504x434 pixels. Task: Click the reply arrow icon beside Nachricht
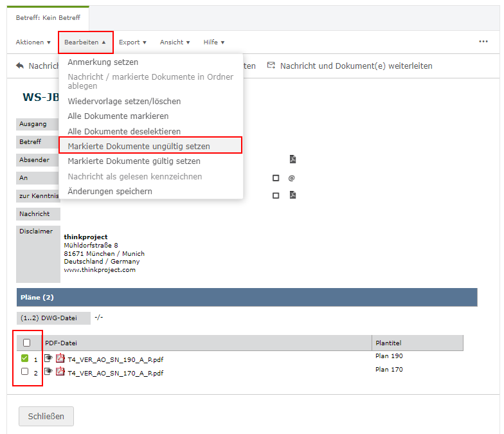(19, 66)
